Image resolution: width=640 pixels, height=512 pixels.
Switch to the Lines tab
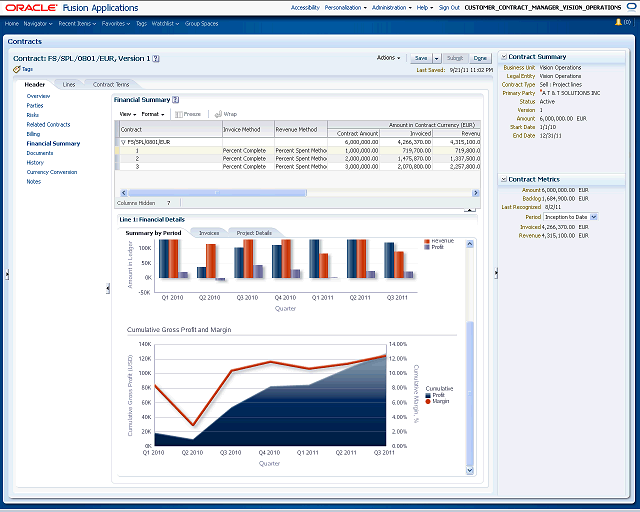69,85
